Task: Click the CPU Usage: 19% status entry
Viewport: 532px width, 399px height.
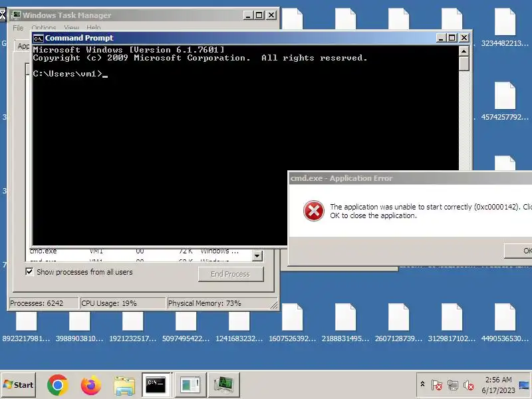Action: coord(122,303)
